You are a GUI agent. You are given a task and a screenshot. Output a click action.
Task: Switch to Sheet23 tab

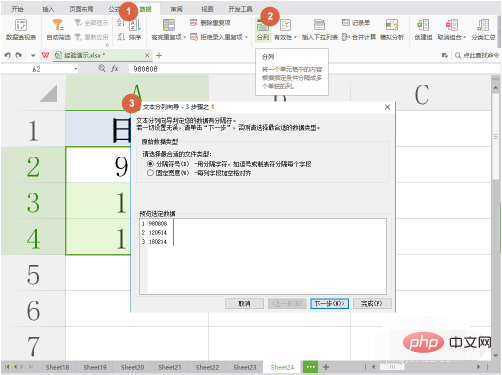[245, 367]
